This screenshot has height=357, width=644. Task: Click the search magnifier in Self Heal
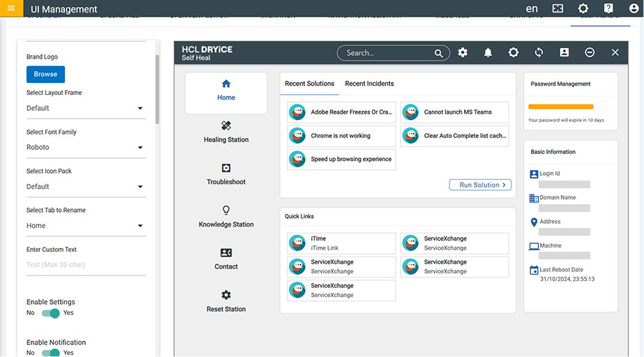[439, 53]
